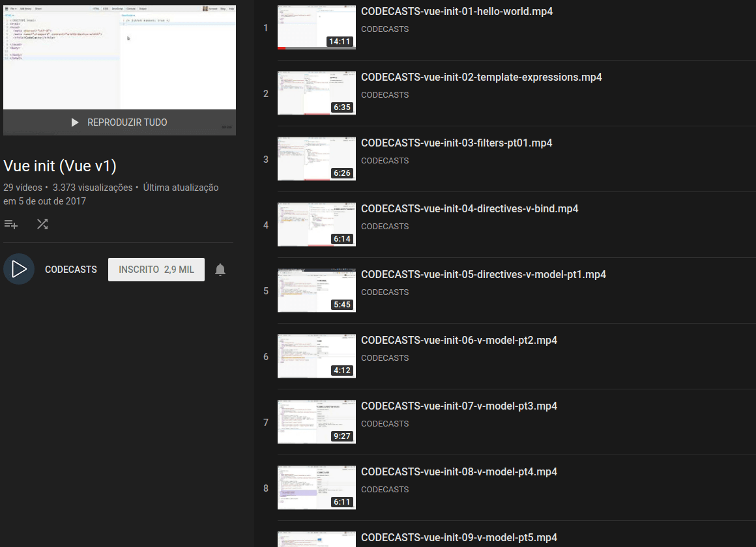This screenshot has width=756, height=547.
Task: Open CODECASTS-vue-init-03-filters-pt01.mp4 title
Action: point(457,143)
